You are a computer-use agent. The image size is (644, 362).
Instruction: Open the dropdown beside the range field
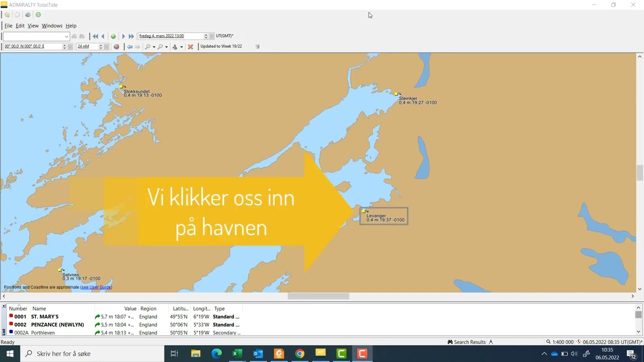tap(107, 46)
